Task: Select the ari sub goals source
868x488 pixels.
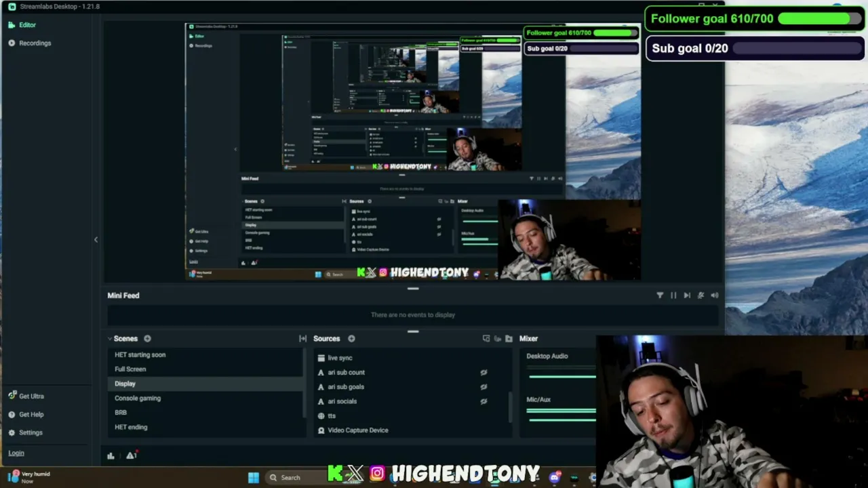Action: [x=410, y=387]
